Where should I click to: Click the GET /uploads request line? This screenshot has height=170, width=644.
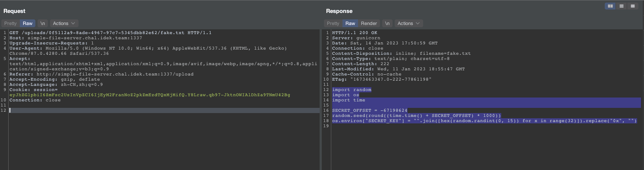tap(110, 33)
